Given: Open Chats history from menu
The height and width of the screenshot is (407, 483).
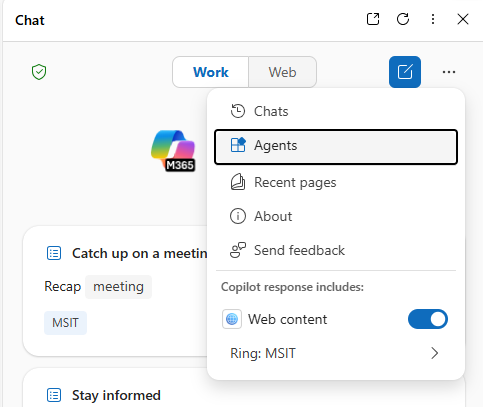Looking at the screenshot, I should pyautogui.click(x=336, y=111).
